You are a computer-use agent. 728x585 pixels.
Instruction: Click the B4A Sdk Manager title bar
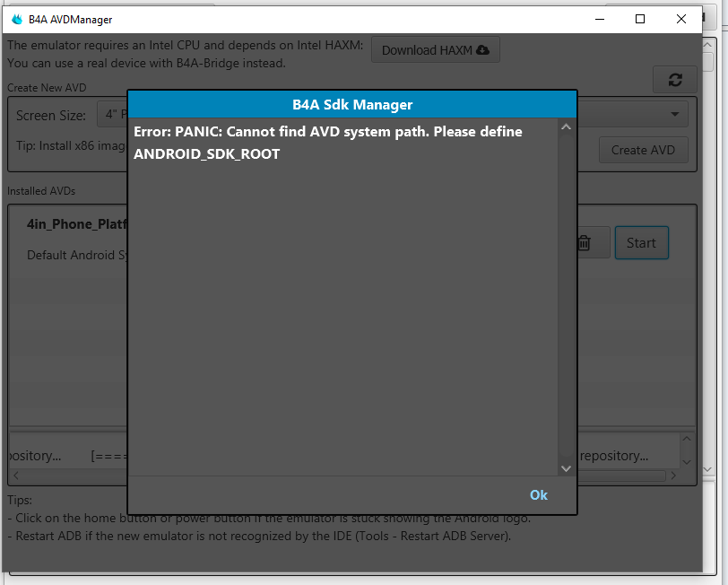352,105
